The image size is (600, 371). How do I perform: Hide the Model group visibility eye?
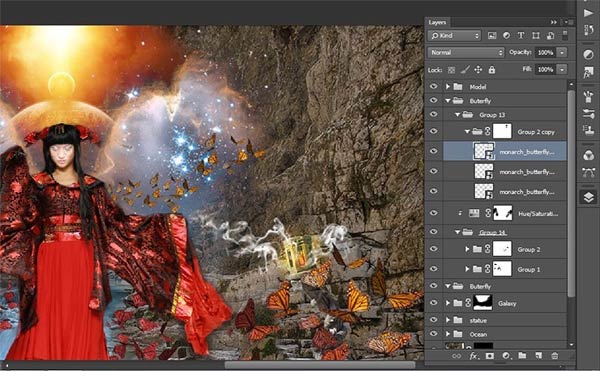click(x=433, y=86)
